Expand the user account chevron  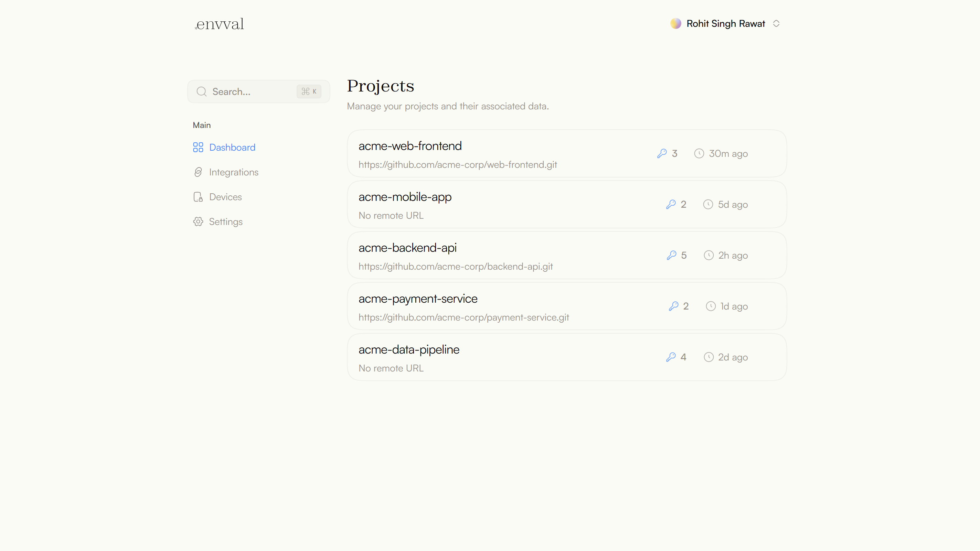click(777, 23)
